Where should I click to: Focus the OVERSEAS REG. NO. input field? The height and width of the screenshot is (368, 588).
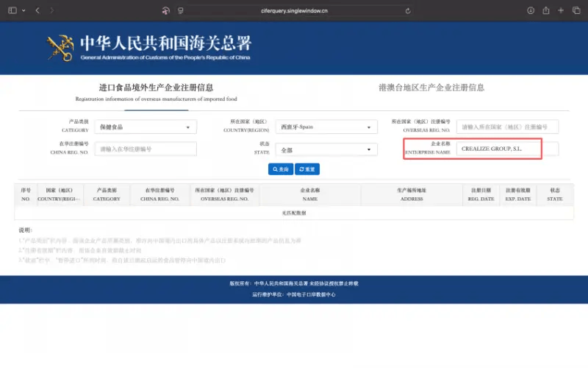507,127
